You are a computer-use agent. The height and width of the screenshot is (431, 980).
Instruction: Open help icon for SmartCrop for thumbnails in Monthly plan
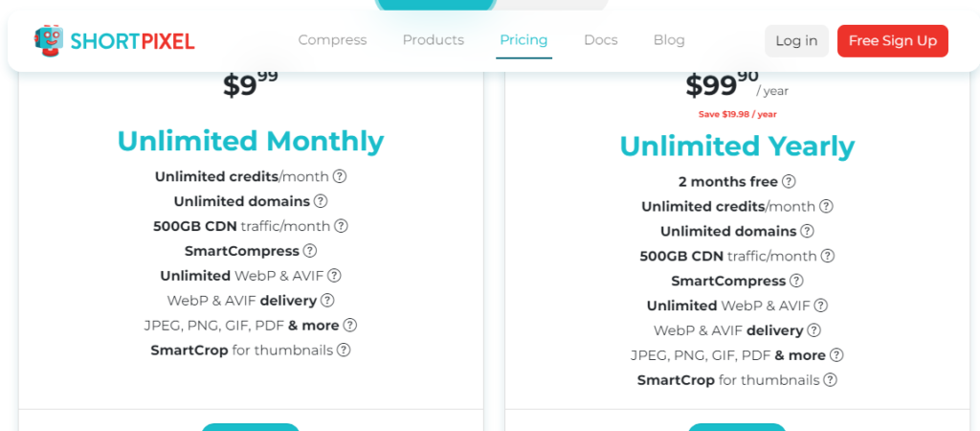tap(344, 350)
